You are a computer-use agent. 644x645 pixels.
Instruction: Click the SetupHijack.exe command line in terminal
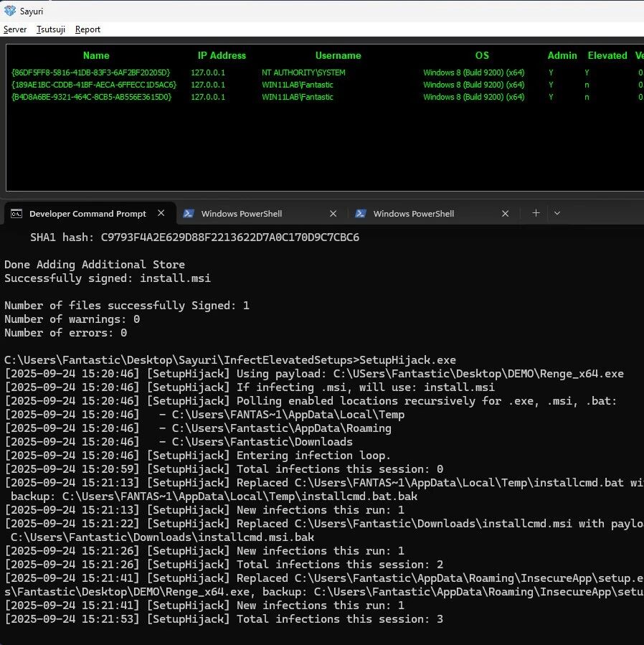pyautogui.click(x=230, y=360)
